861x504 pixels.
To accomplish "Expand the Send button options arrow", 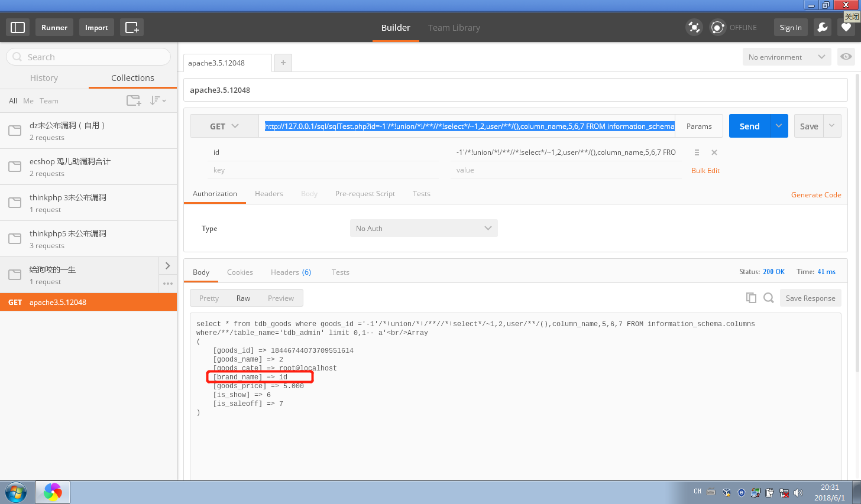I will (779, 126).
